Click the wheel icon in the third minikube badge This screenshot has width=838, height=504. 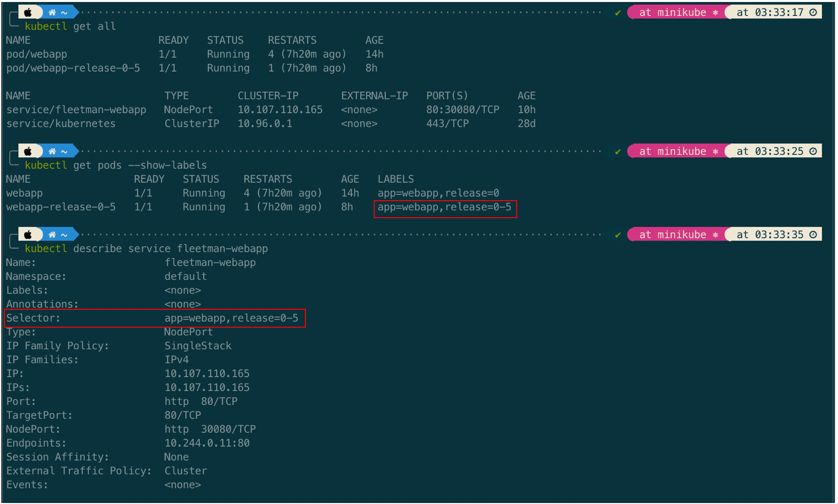tap(715, 234)
